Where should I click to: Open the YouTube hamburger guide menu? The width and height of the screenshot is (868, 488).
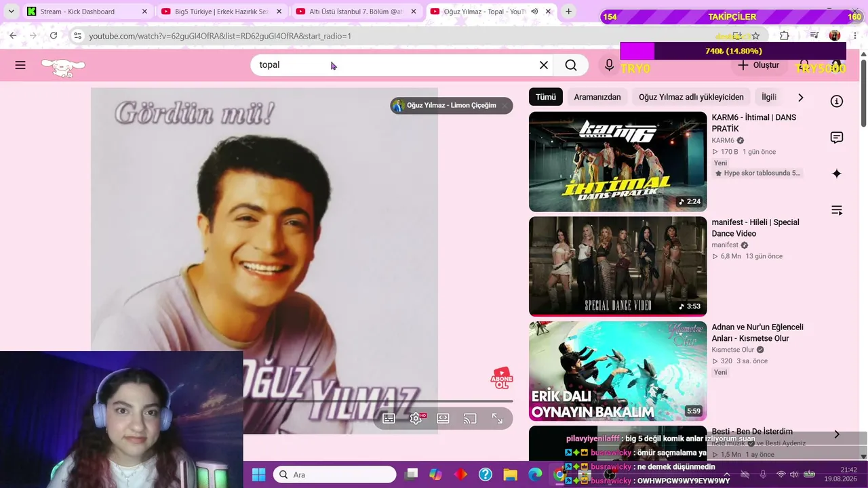[20, 65]
